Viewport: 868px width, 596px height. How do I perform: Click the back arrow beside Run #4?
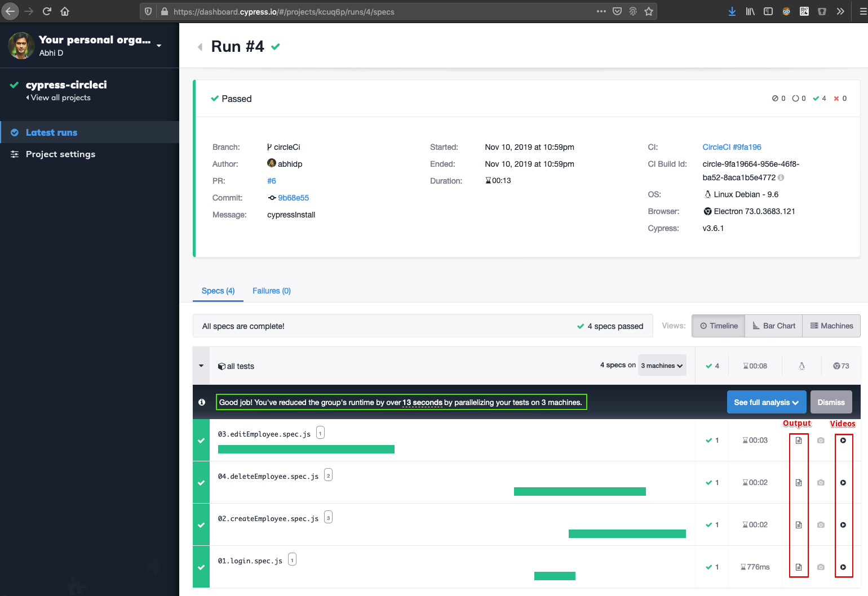[200, 47]
